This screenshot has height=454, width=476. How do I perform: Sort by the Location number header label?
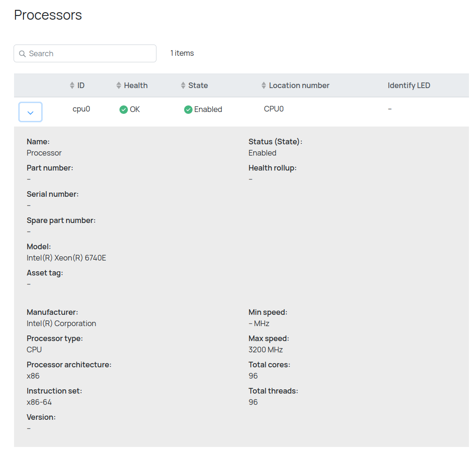tap(299, 86)
